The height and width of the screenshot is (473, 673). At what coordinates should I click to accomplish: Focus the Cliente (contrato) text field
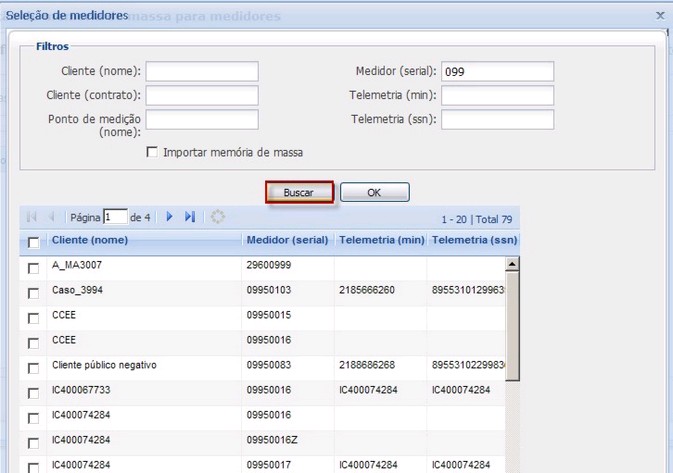tap(202, 96)
